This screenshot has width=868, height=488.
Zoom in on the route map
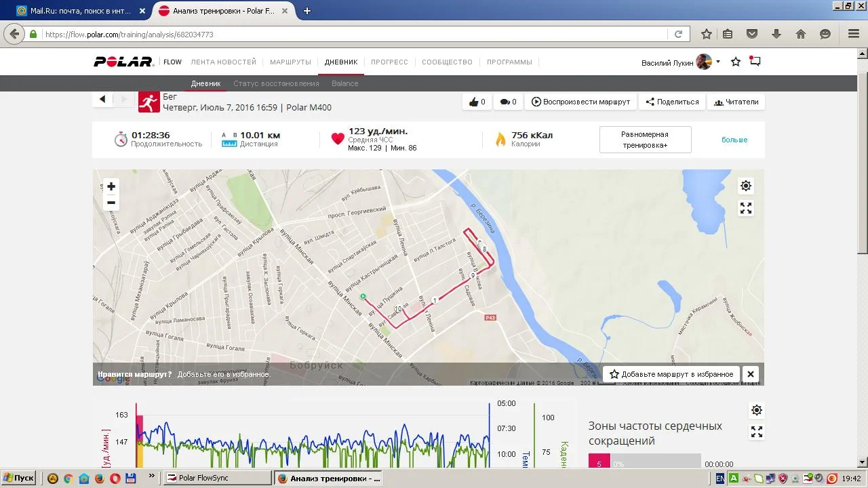coord(111,186)
